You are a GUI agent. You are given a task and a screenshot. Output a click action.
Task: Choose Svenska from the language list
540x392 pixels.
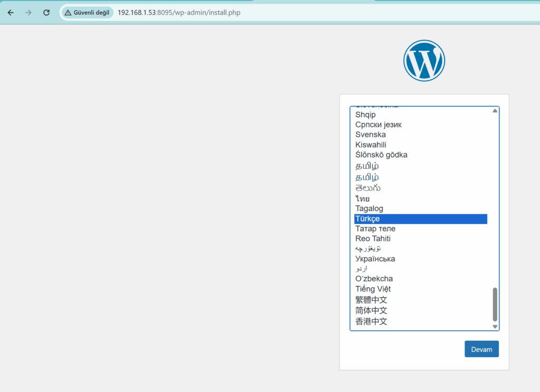coord(370,134)
